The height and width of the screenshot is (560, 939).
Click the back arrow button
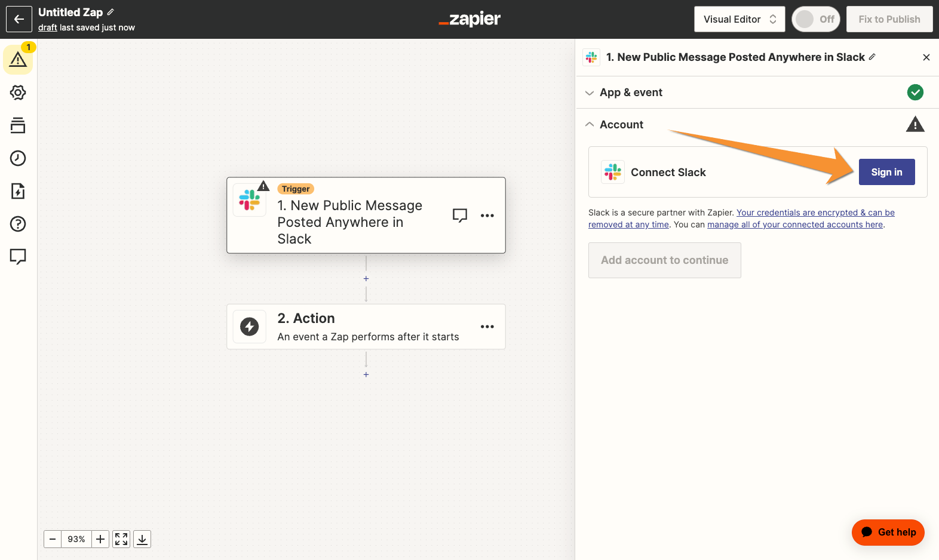tap(19, 19)
